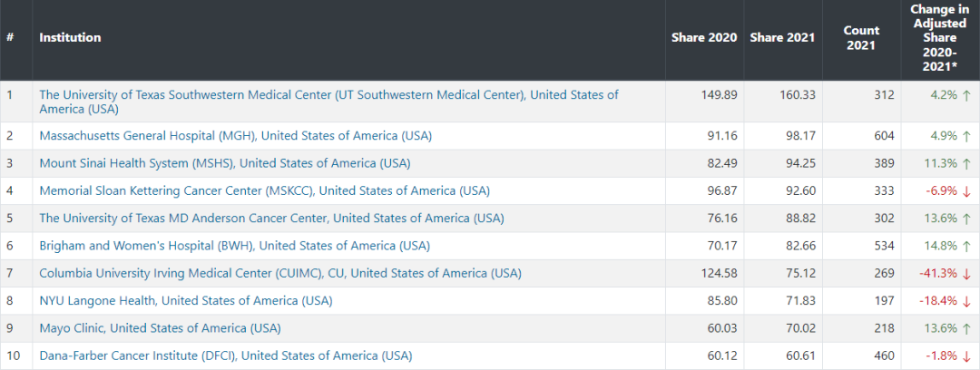Open Dana-Farber Cancer Institute link

[225, 355]
